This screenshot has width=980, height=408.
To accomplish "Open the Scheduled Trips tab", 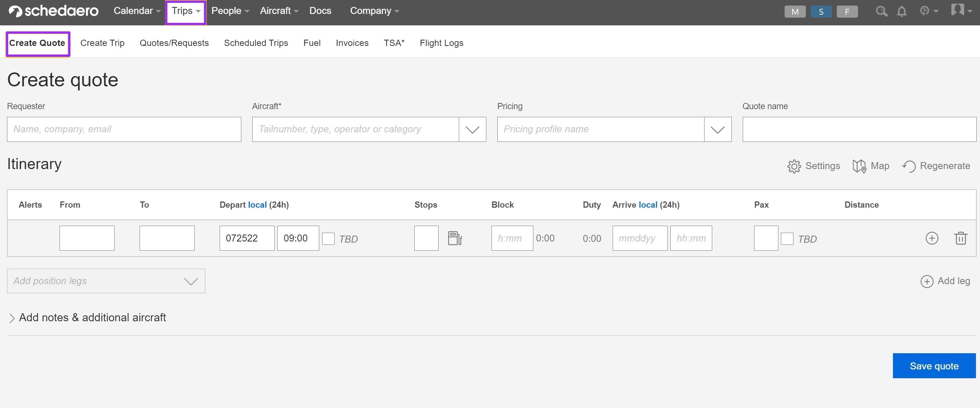I will (x=256, y=43).
